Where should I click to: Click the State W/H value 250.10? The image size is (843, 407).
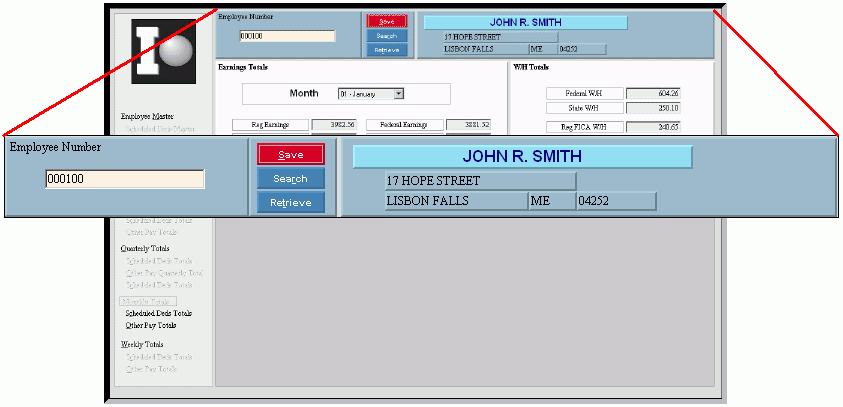point(653,108)
